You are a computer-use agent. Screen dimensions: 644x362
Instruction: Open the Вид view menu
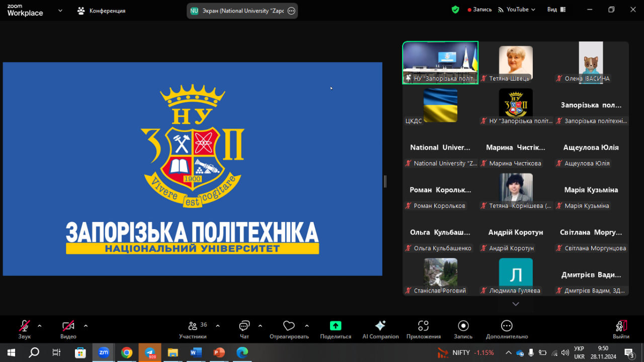[x=557, y=10]
